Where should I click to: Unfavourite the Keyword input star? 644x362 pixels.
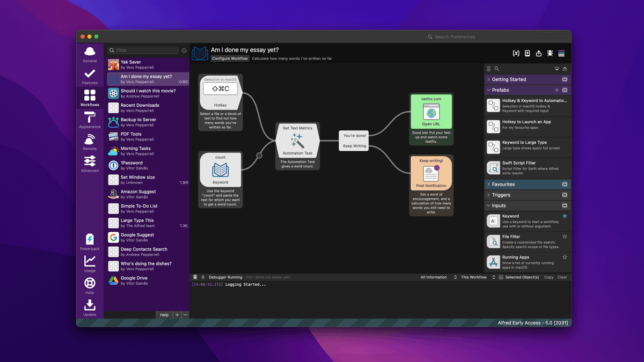point(565,216)
